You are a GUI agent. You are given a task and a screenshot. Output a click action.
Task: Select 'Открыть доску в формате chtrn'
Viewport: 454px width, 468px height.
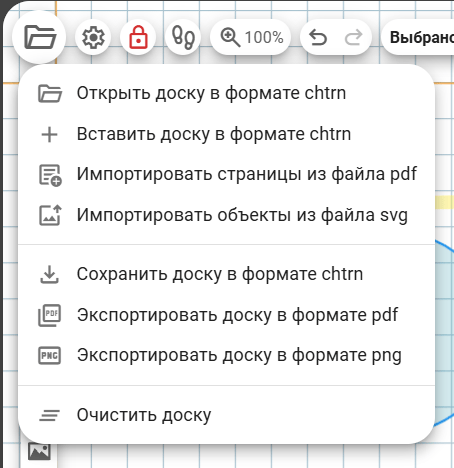226,93
